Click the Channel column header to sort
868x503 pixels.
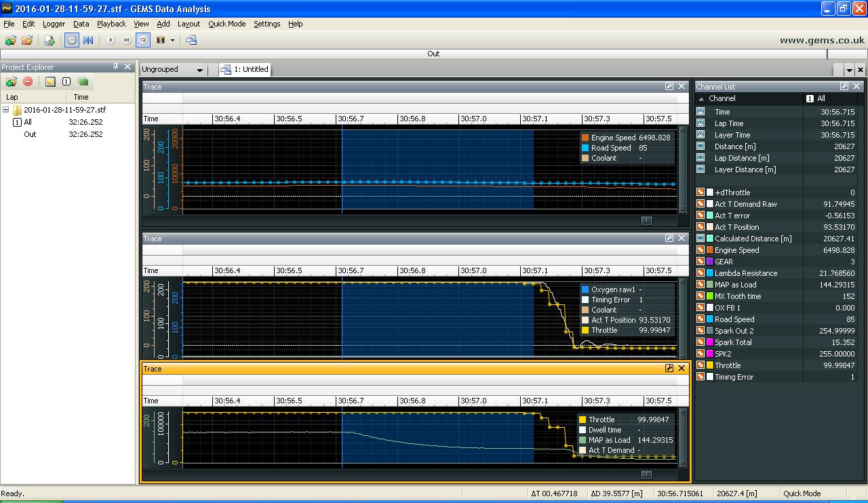(x=722, y=98)
